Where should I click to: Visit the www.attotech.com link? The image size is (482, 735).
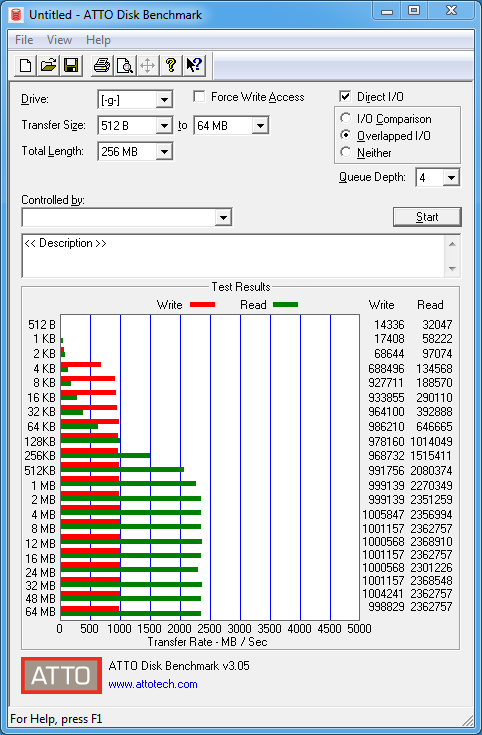[153, 684]
